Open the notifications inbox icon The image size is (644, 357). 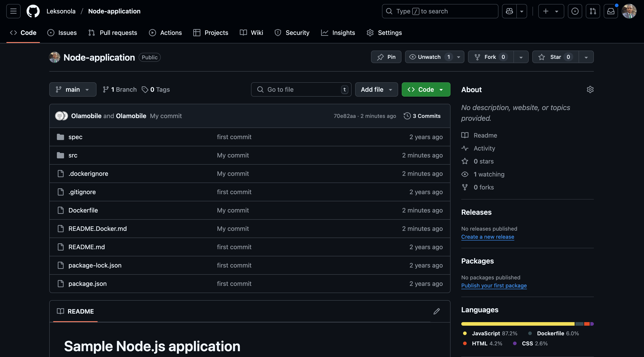[611, 11]
